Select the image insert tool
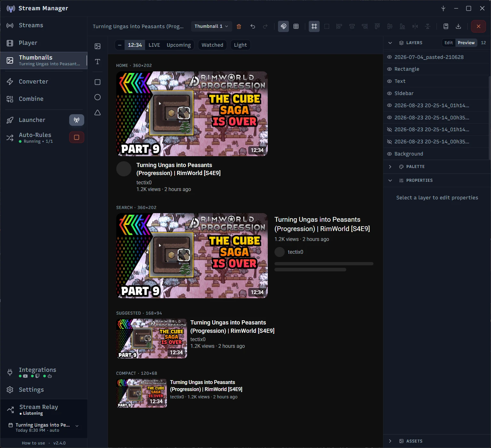The width and height of the screenshot is (491, 448). [98, 46]
